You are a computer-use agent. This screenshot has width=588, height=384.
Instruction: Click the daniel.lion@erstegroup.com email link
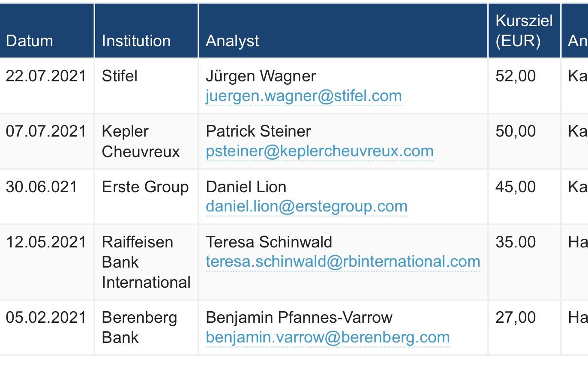tap(306, 206)
